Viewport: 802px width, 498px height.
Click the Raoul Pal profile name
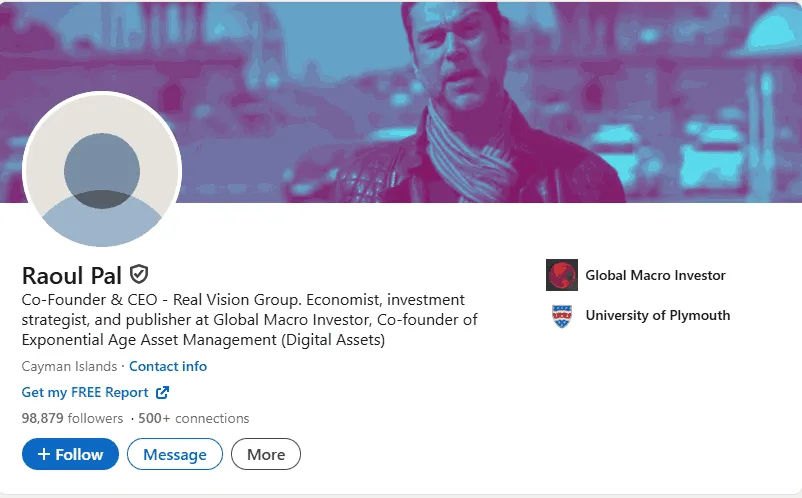[x=72, y=275]
